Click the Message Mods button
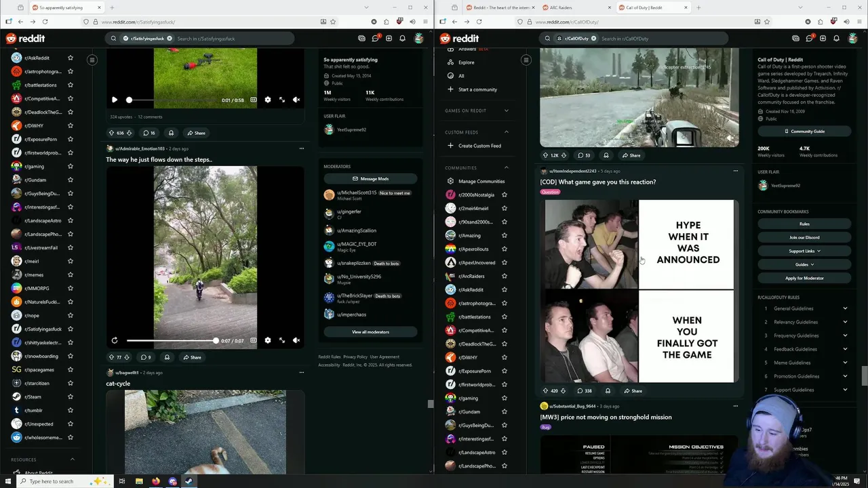 point(370,179)
